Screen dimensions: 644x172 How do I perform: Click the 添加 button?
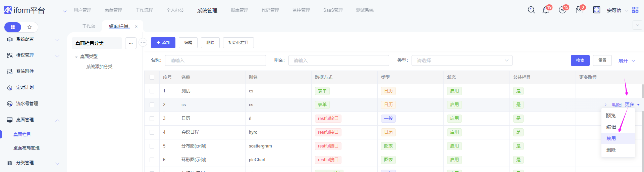[x=163, y=43]
